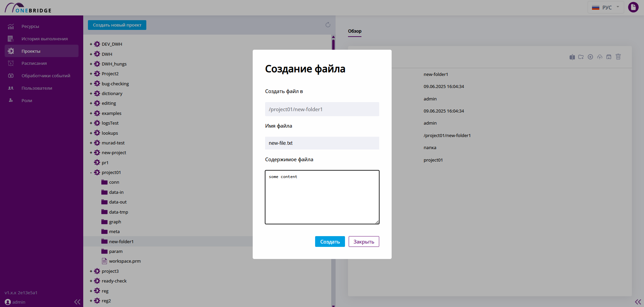Select the editing project
This screenshot has height=307, width=644.
coord(109,103)
